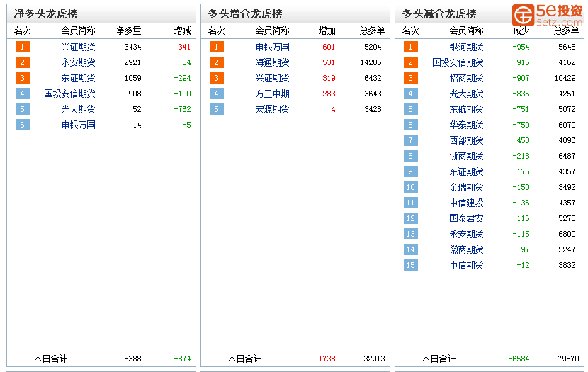This screenshot has width=588, height=372.
Task: Click the change value -762
Action: (182, 109)
